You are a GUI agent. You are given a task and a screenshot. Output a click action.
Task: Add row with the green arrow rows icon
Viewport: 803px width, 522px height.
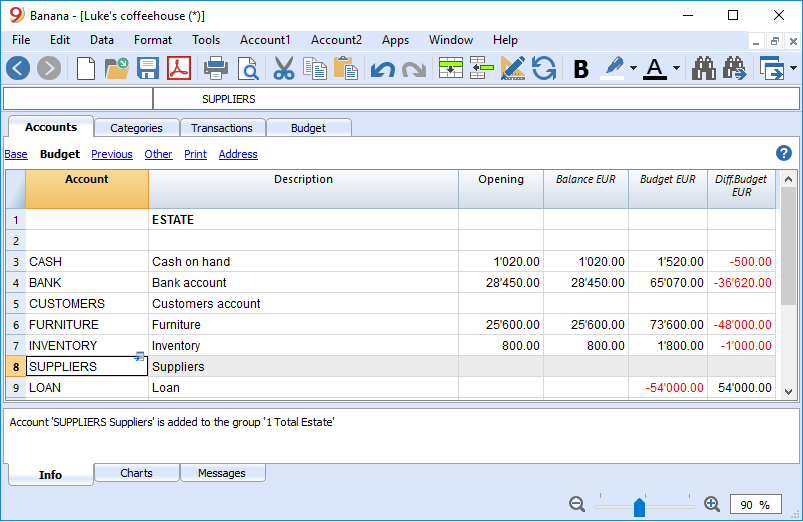pyautogui.click(x=481, y=68)
